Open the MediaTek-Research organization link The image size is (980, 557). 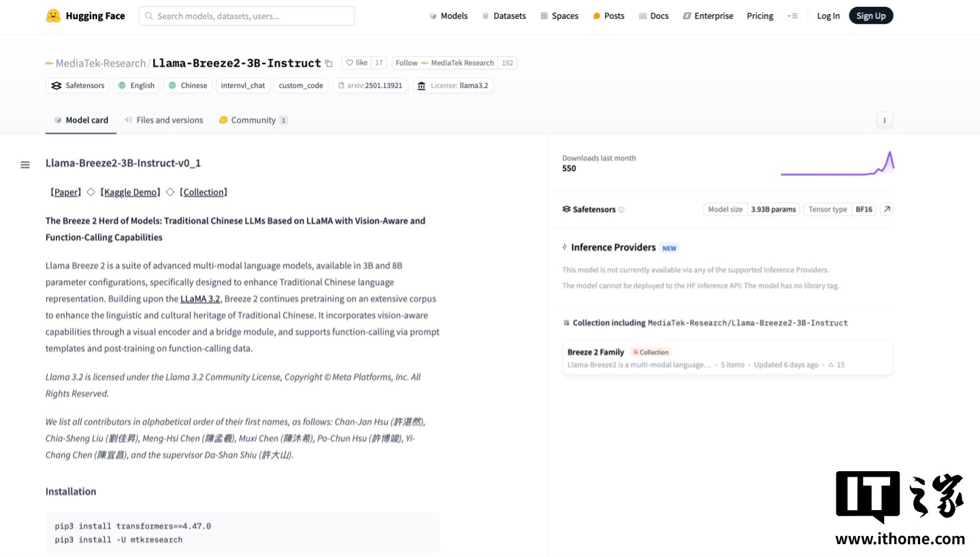[100, 63]
